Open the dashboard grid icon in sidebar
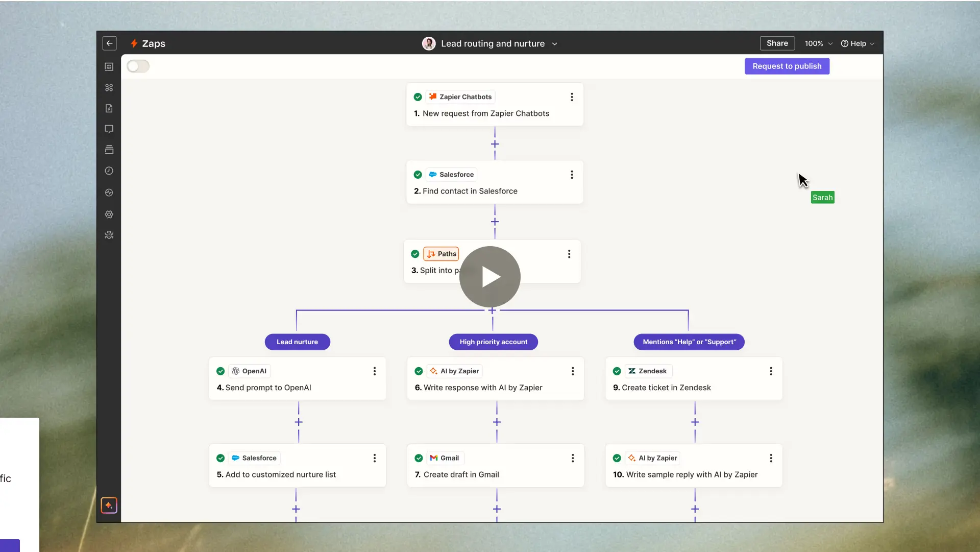This screenshot has height=552, width=980. [x=109, y=67]
